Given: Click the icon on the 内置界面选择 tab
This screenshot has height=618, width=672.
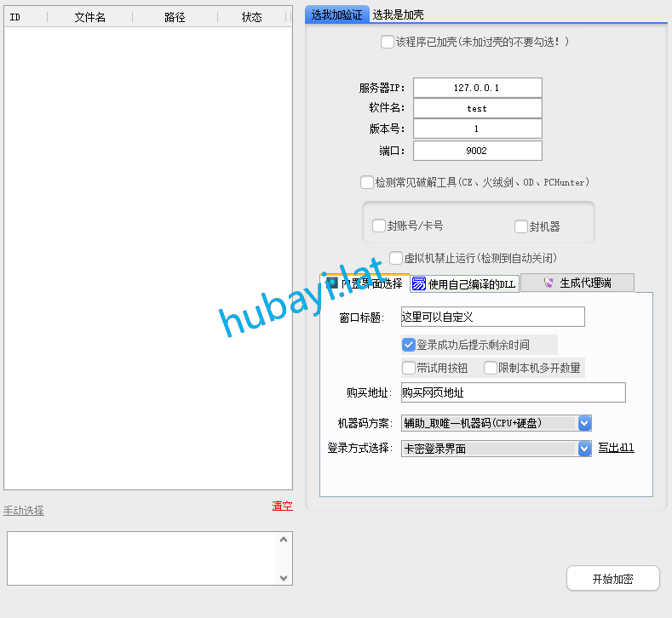Looking at the screenshot, I should 332,283.
